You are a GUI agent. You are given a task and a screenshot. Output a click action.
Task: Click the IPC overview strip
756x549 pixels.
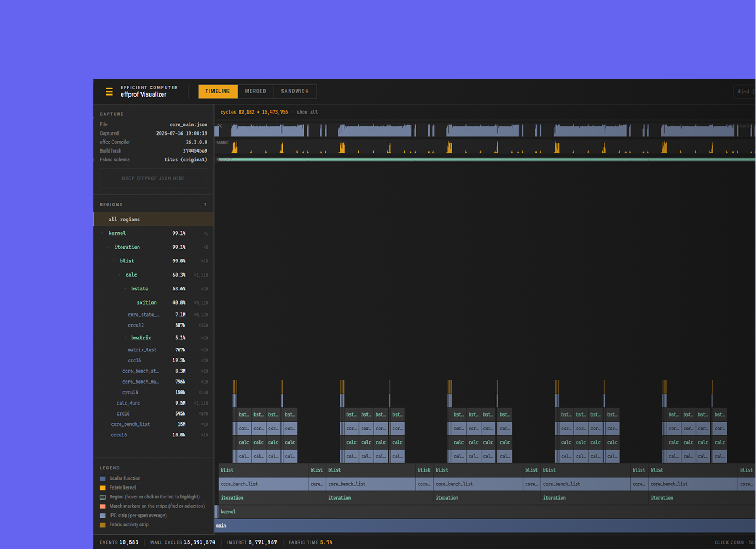(485, 130)
